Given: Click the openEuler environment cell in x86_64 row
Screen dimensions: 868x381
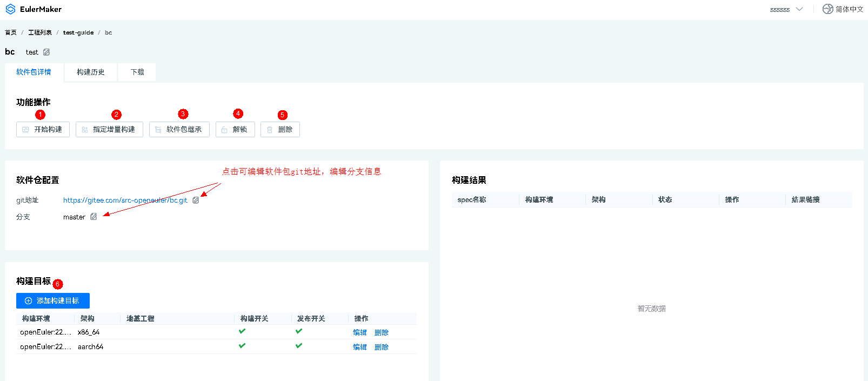Looking at the screenshot, I should coord(46,332).
